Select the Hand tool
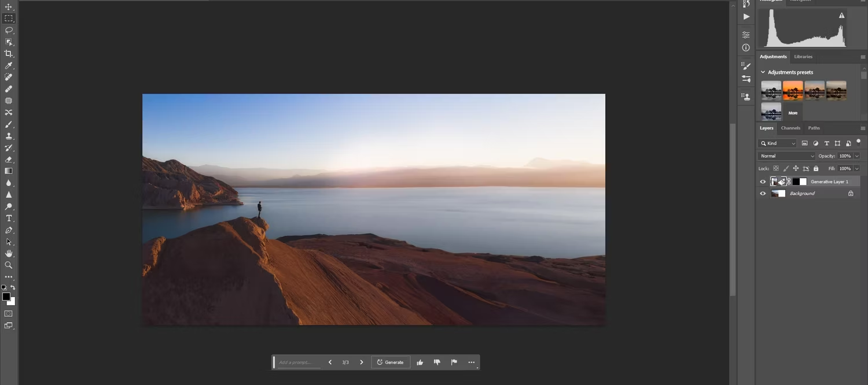 click(9, 253)
